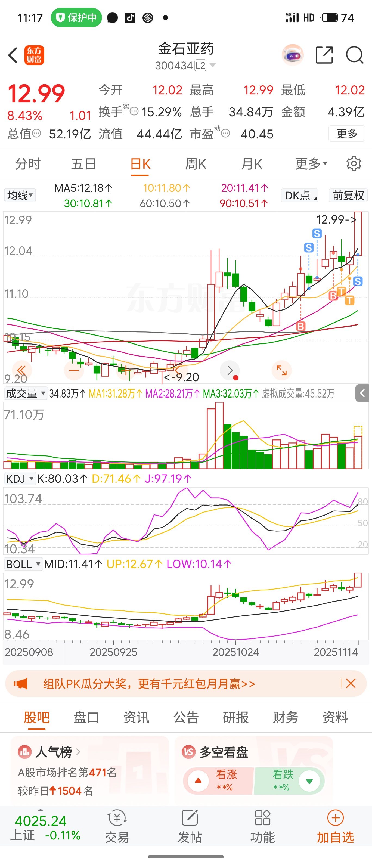
Task: Tap the current price 12.99
Action: click(x=36, y=93)
